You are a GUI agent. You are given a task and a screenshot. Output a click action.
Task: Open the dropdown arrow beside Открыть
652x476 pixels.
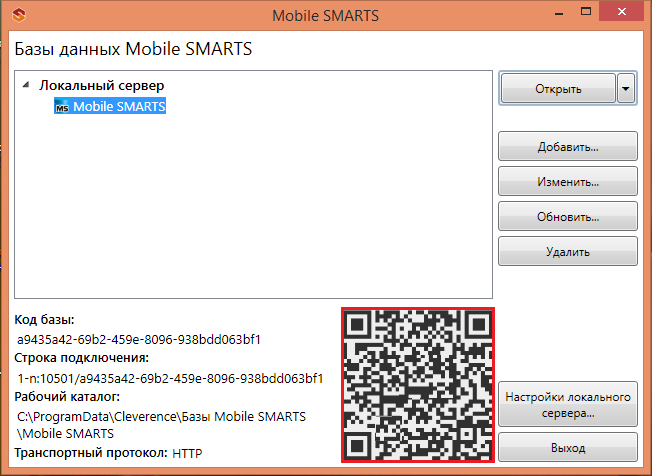coord(626,88)
